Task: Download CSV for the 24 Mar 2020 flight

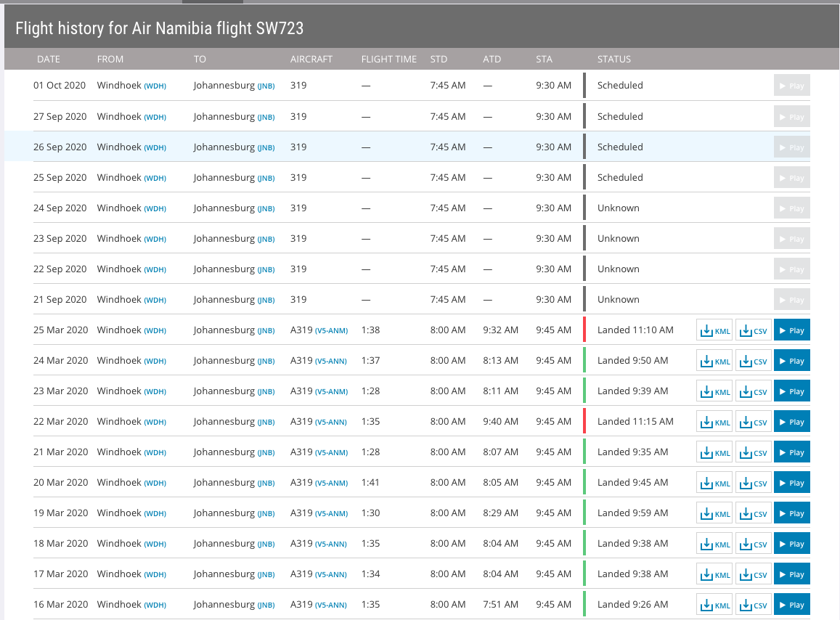Action: [x=753, y=361]
